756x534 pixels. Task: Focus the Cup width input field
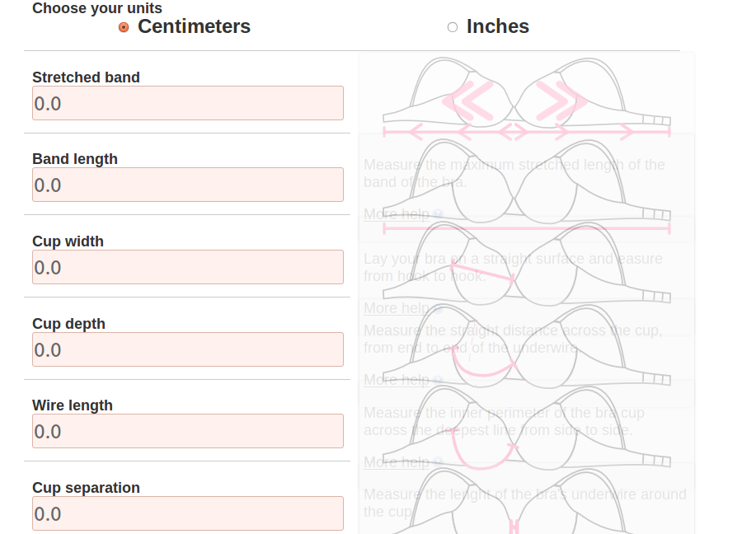pyautogui.click(x=188, y=267)
